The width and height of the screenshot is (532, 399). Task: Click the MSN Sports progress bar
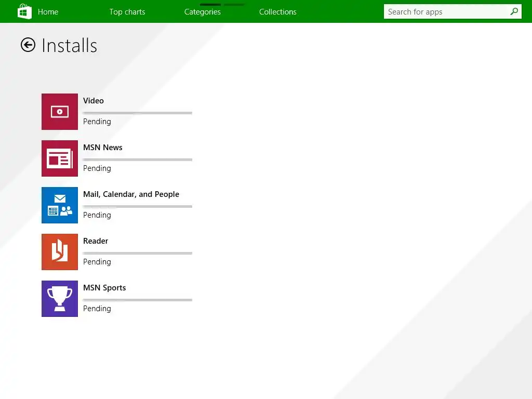pos(138,300)
